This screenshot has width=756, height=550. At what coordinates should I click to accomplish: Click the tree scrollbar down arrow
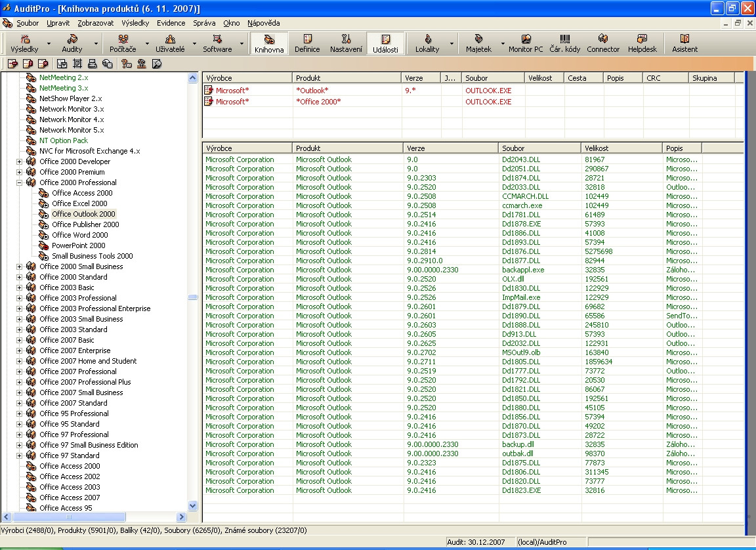point(192,505)
